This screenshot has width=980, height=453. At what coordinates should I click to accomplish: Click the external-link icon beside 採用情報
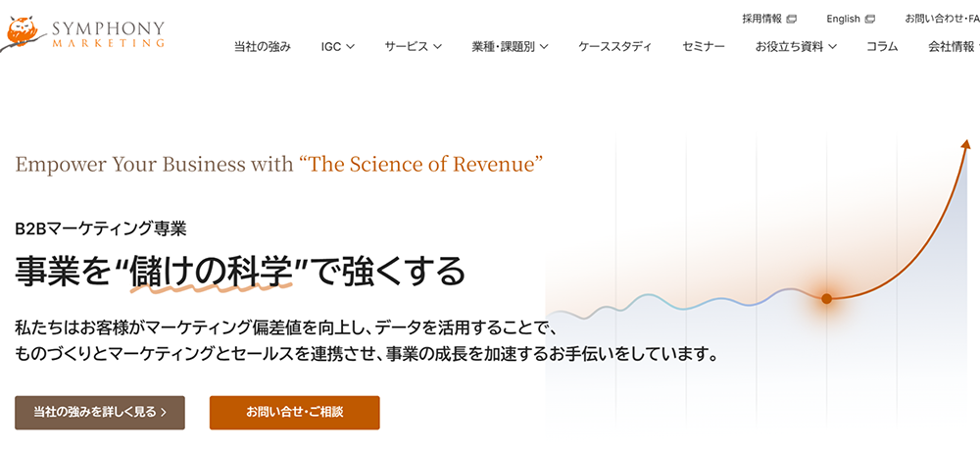tap(791, 19)
